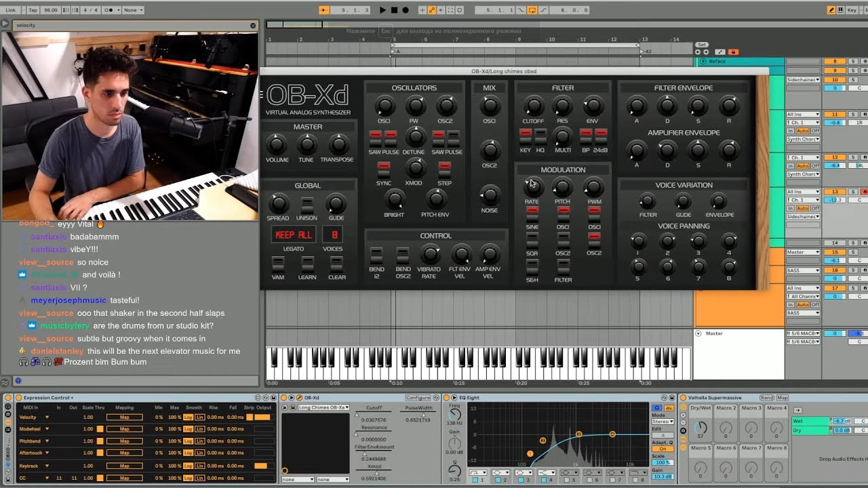Stop playback with the transport stop button

[394, 10]
